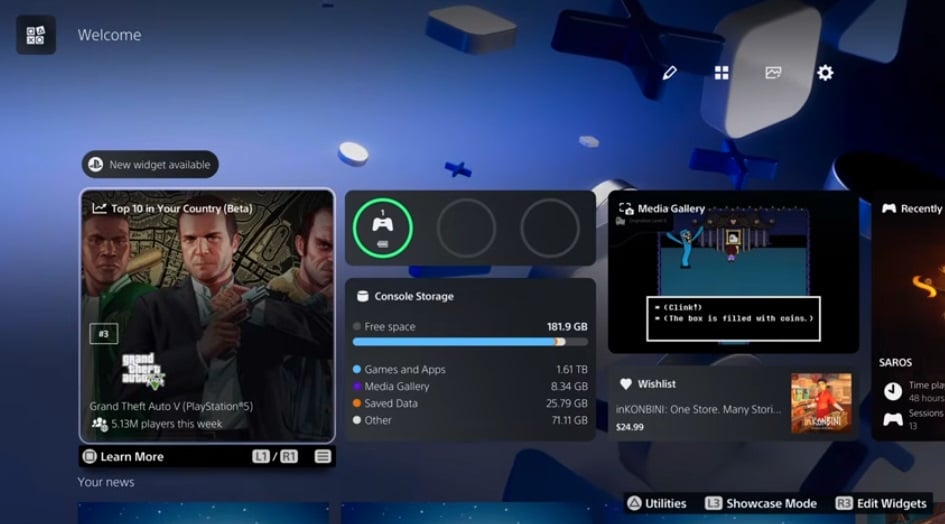The image size is (945, 524).
Task: Click the Utilities button
Action: pos(657,503)
